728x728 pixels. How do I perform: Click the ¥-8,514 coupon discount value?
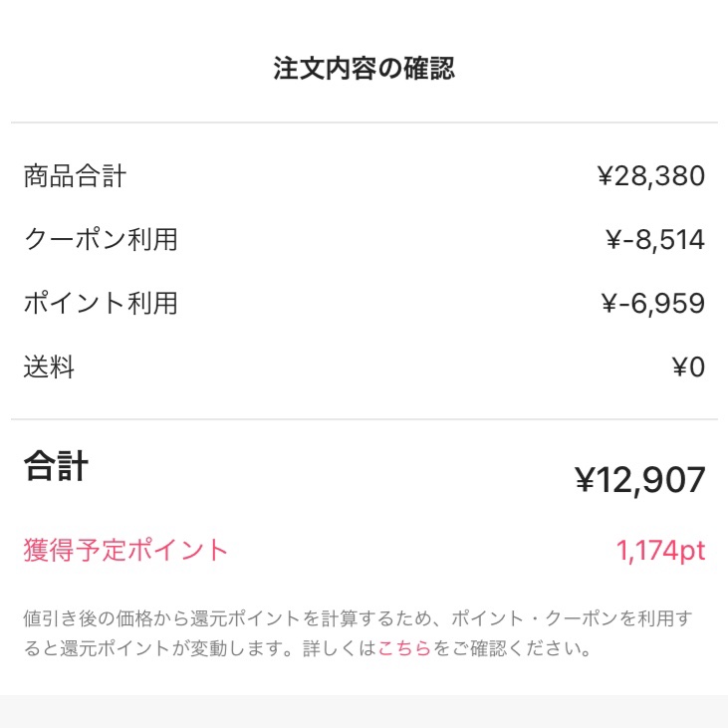pos(654,240)
